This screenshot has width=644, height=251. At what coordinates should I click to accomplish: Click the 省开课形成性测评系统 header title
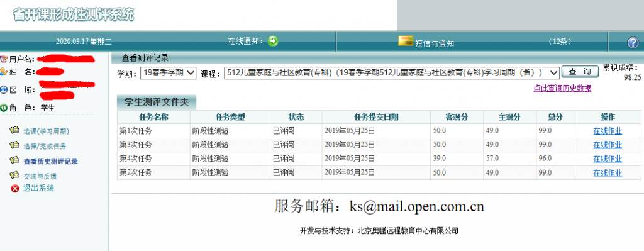(x=74, y=15)
